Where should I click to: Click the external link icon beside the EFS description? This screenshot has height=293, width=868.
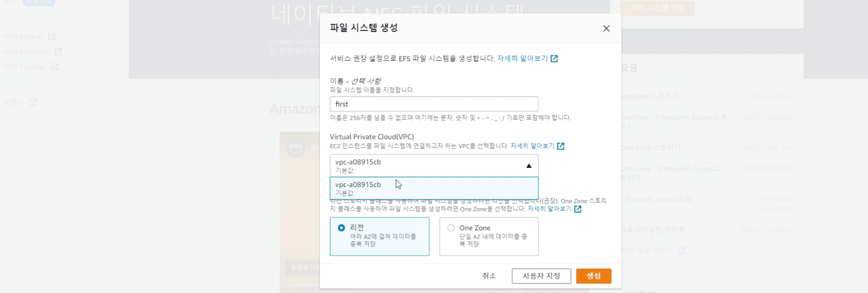(x=554, y=58)
